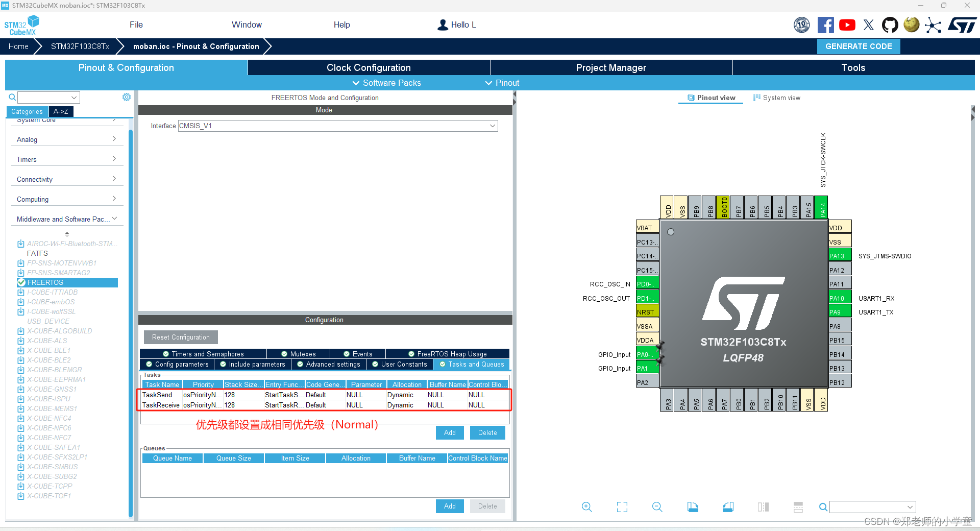Flip the chip view horizontally
The width and height of the screenshot is (980, 531).
(x=763, y=507)
